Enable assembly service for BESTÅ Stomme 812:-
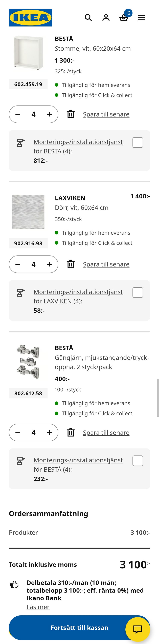 tap(138, 143)
